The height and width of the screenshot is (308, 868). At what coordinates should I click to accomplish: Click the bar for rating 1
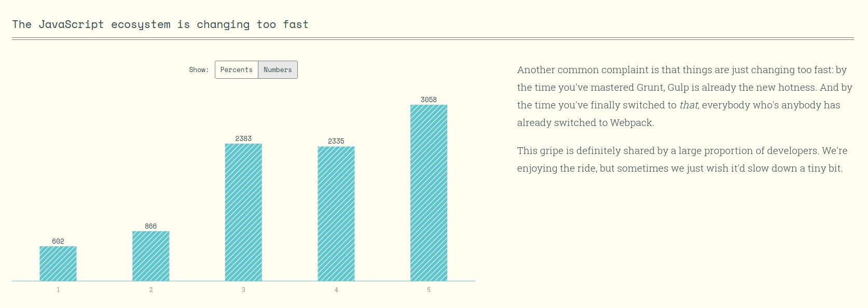(x=58, y=263)
